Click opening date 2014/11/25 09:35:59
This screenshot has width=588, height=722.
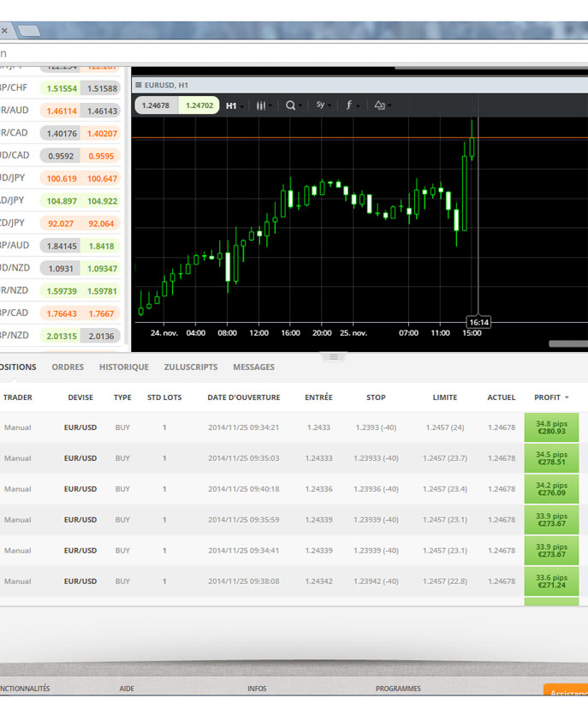tap(243, 520)
